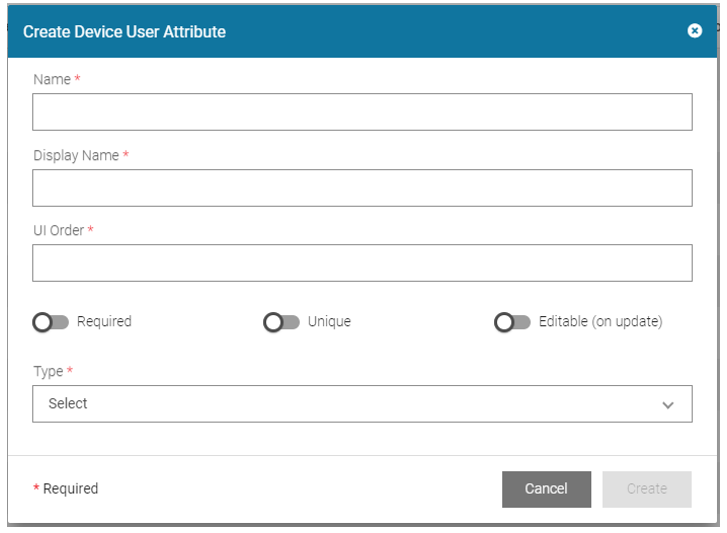Viewport: 727px width, 533px height.
Task: Click the Type field label
Action: pyautogui.click(x=48, y=371)
